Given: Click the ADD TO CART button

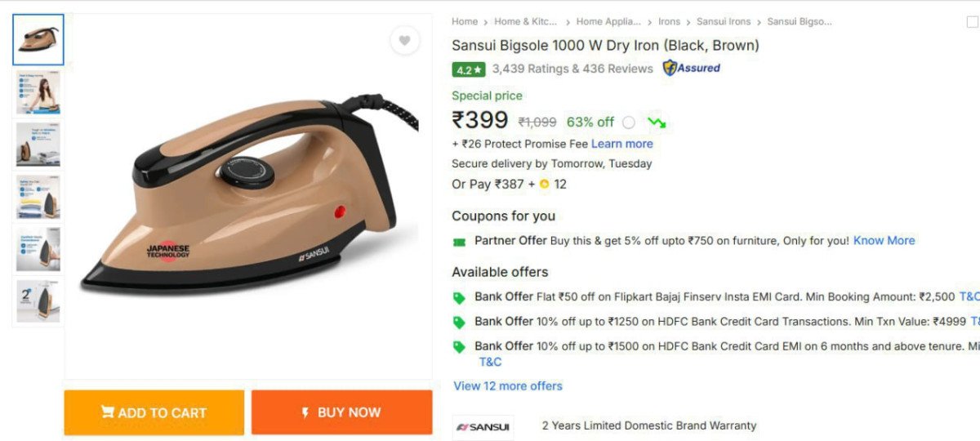Looking at the screenshot, I should pyautogui.click(x=154, y=412).
